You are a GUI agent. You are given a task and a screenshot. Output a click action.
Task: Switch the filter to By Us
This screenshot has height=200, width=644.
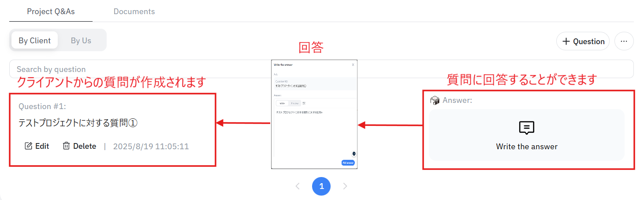tap(81, 41)
